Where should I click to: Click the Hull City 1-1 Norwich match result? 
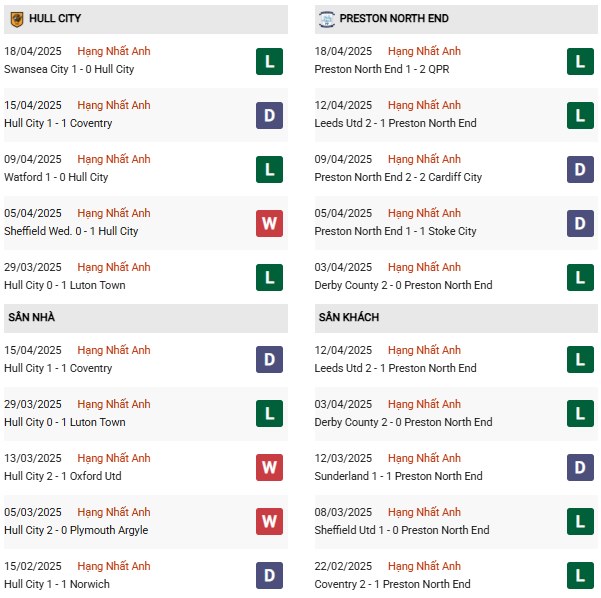(x=57, y=584)
